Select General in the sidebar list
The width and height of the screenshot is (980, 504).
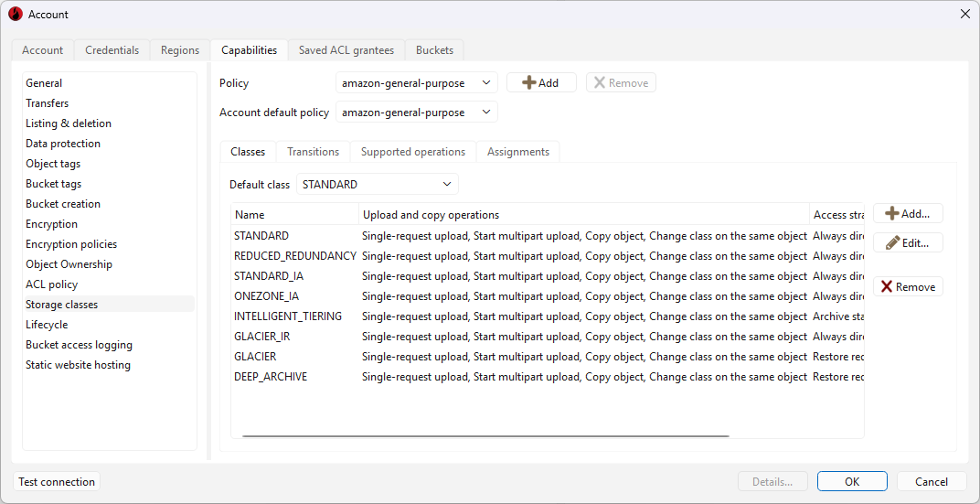(x=110, y=83)
